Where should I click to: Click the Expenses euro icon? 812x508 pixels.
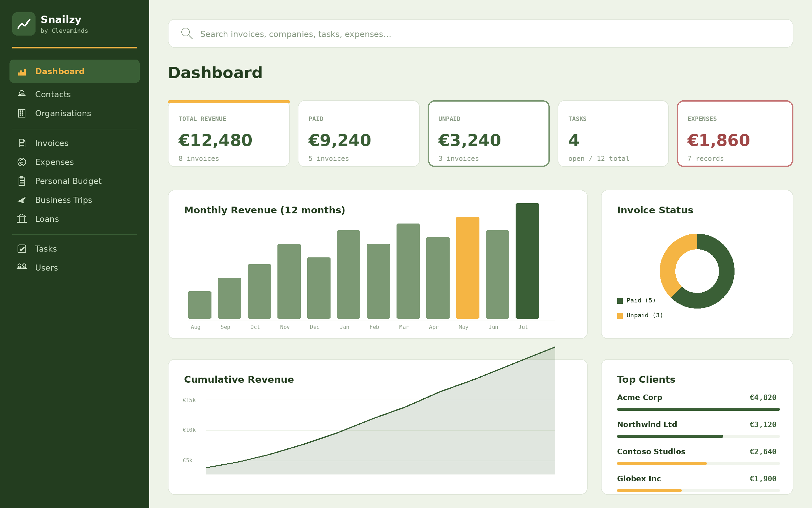22,162
